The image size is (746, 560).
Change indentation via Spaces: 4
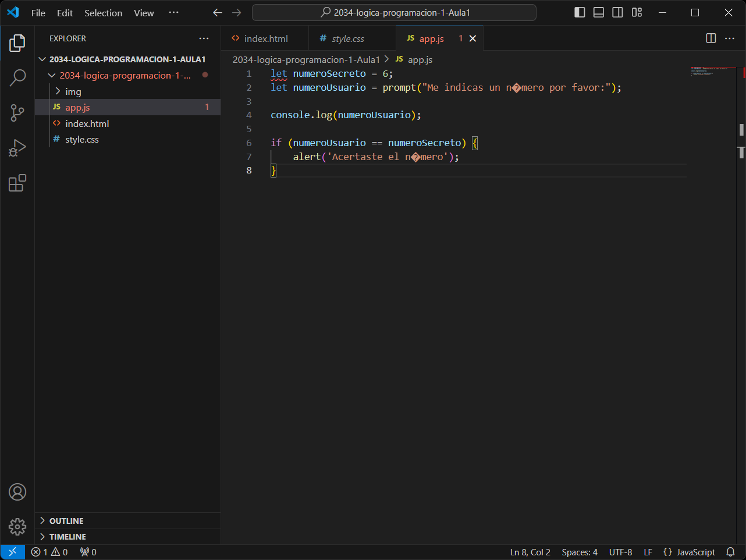pyautogui.click(x=580, y=552)
